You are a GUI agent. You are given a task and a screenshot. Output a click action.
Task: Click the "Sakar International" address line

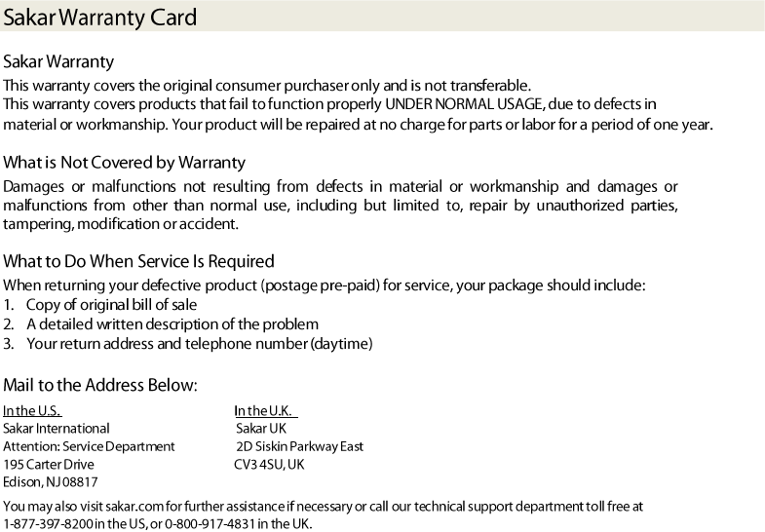[x=57, y=429]
